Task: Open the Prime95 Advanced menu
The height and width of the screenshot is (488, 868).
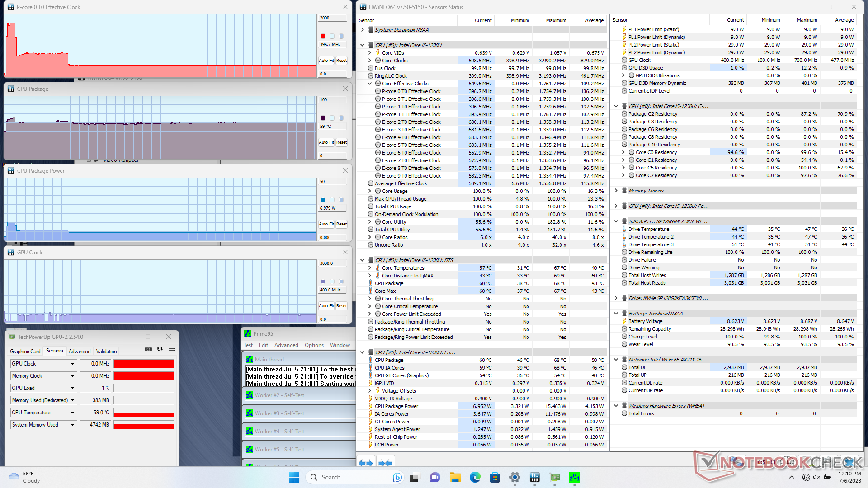Action: point(286,345)
